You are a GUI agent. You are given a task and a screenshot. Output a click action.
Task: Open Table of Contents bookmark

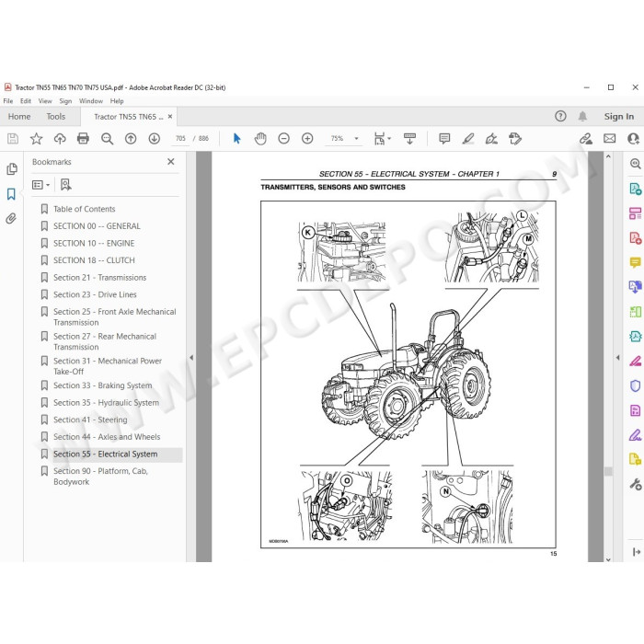pyautogui.click(x=85, y=209)
